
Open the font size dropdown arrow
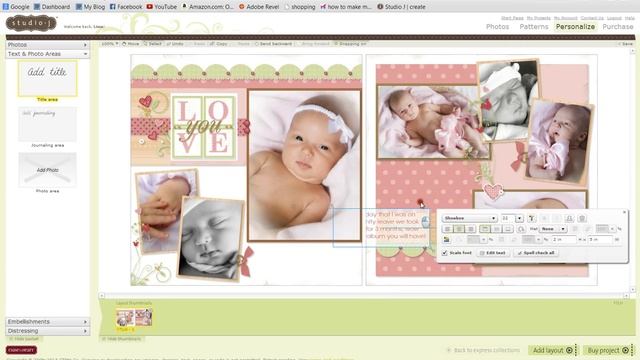(x=519, y=218)
